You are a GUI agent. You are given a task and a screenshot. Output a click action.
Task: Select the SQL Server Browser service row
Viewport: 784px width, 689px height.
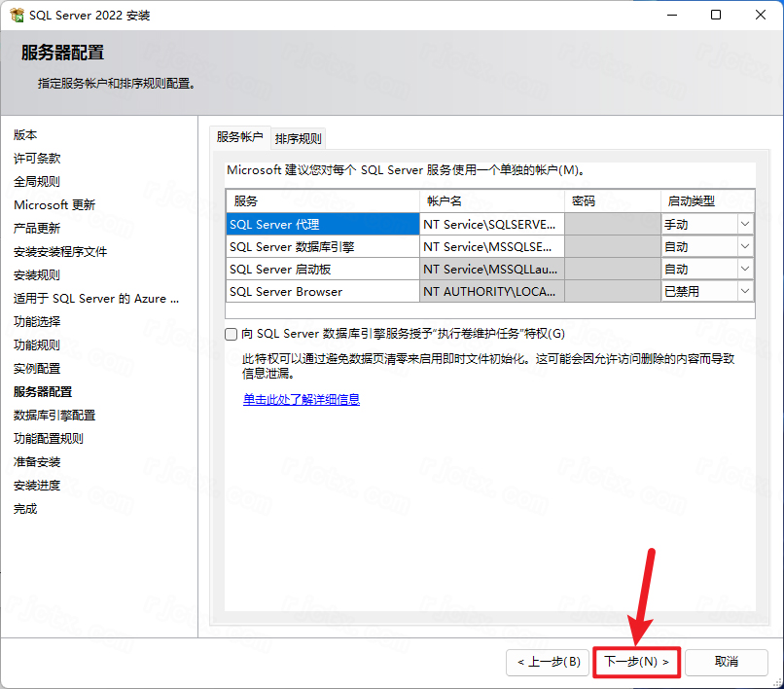point(323,291)
